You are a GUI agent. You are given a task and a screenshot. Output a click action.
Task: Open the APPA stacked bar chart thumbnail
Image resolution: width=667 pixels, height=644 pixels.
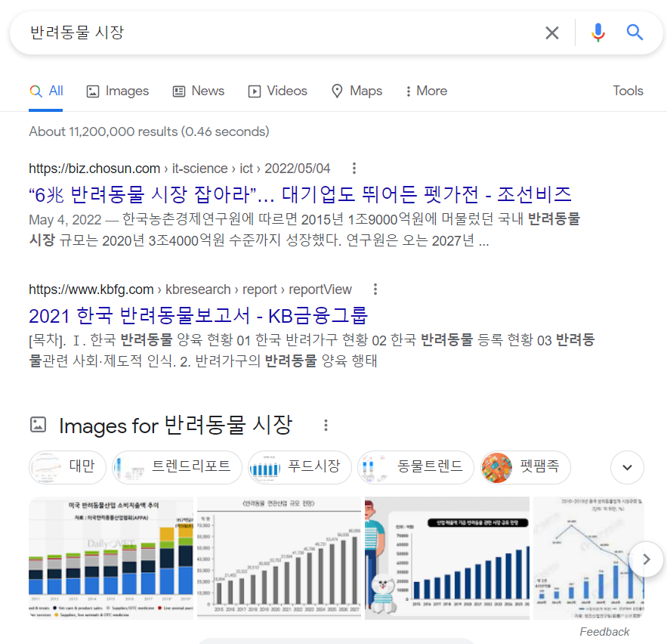(x=111, y=558)
